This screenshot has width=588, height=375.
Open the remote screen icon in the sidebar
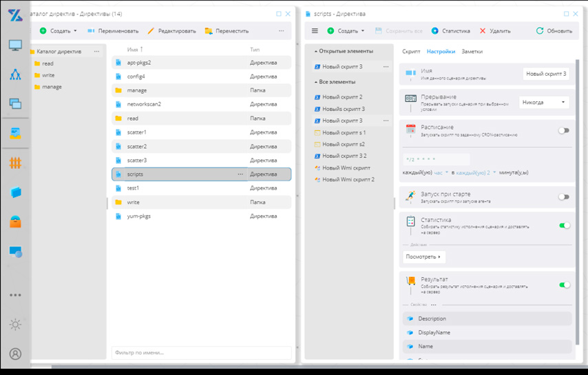[x=15, y=252]
